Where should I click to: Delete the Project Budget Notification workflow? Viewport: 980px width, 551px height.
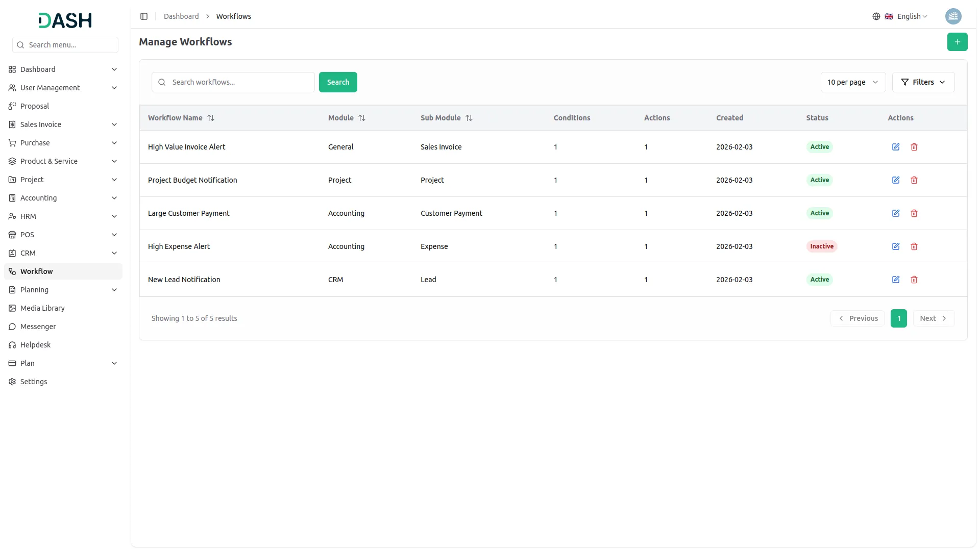point(914,180)
